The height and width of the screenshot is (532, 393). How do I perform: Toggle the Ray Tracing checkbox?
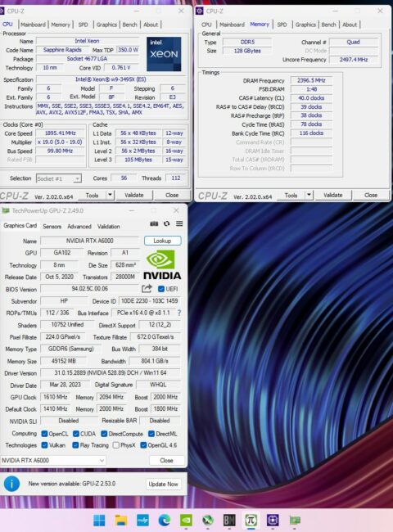click(75, 444)
